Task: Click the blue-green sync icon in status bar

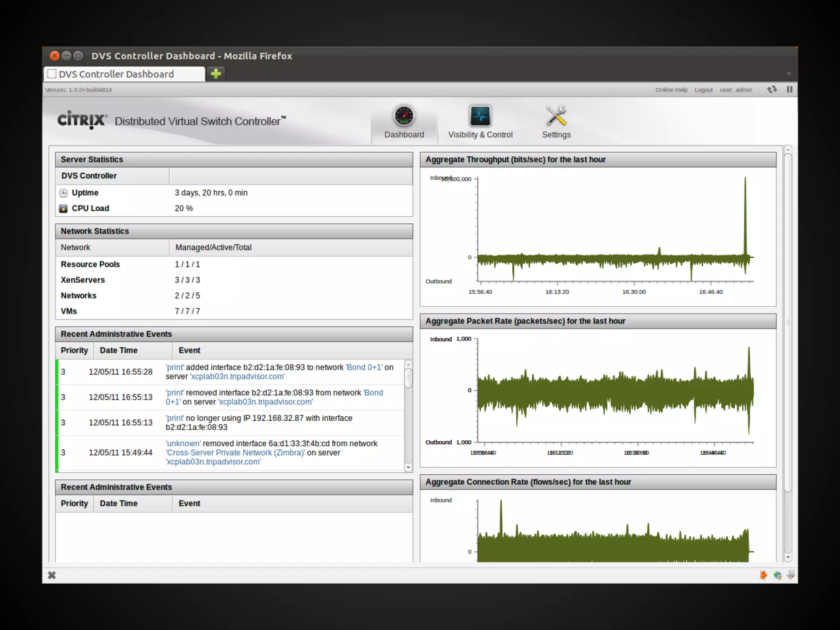Action: [777, 575]
